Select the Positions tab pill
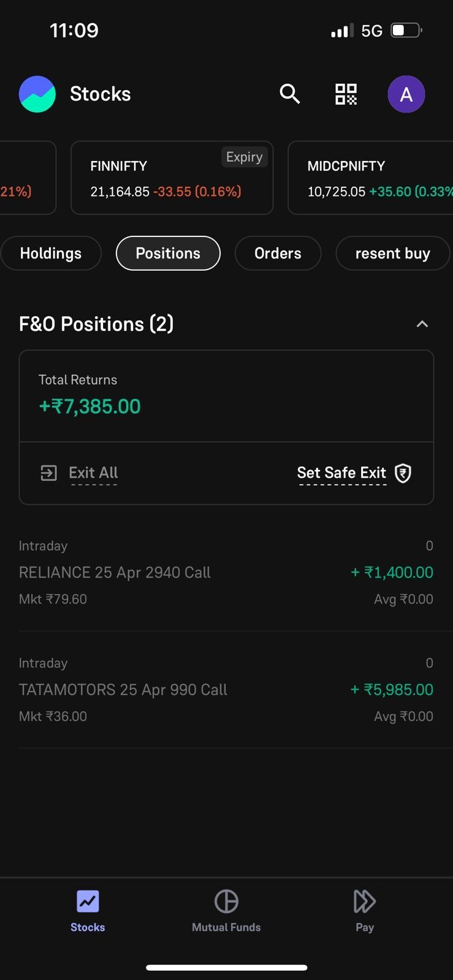Image resolution: width=453 pixels, height=980 pixels. tap(168, 254)
